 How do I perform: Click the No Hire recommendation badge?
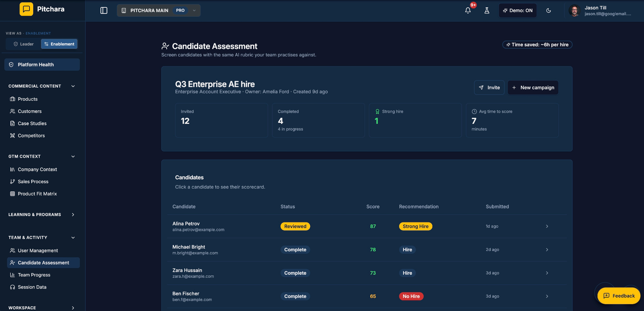pyautogui.click(x=411, y=296)
